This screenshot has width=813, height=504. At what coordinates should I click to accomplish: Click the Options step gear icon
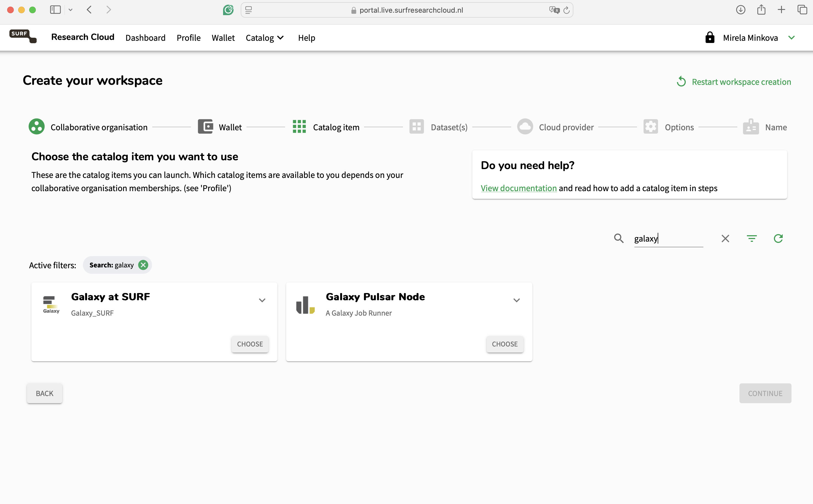tap(650, 127)
